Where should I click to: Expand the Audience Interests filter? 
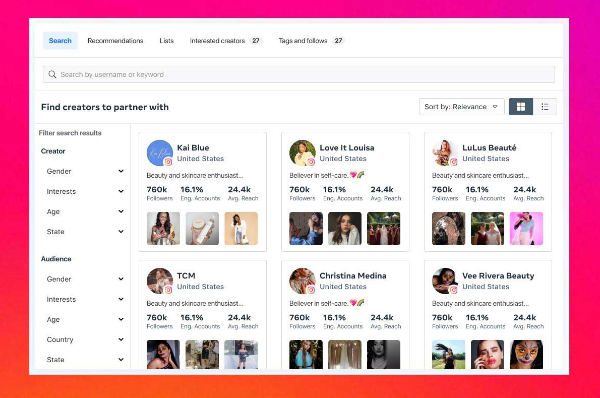[x=85, y=299]
